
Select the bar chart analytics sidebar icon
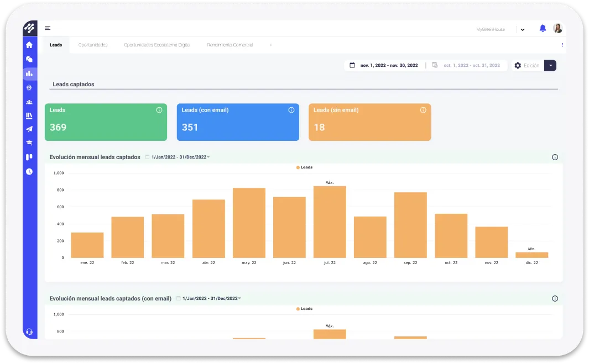tap(29, 73)
